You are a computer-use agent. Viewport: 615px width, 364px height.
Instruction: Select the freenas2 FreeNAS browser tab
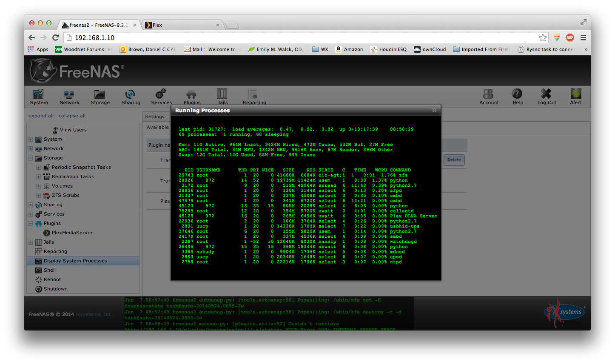(x=99, y=25)
